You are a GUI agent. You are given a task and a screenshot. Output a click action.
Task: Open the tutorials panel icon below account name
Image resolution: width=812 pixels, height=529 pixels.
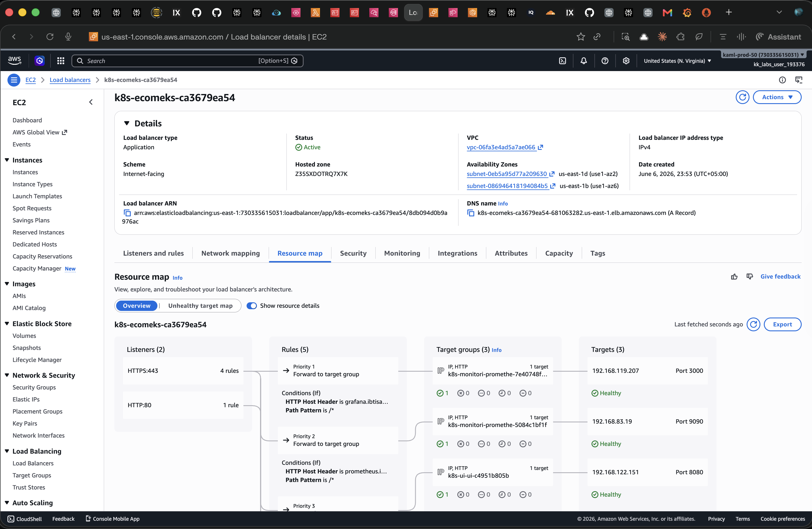pyautogui.click(x=798, y=80)
